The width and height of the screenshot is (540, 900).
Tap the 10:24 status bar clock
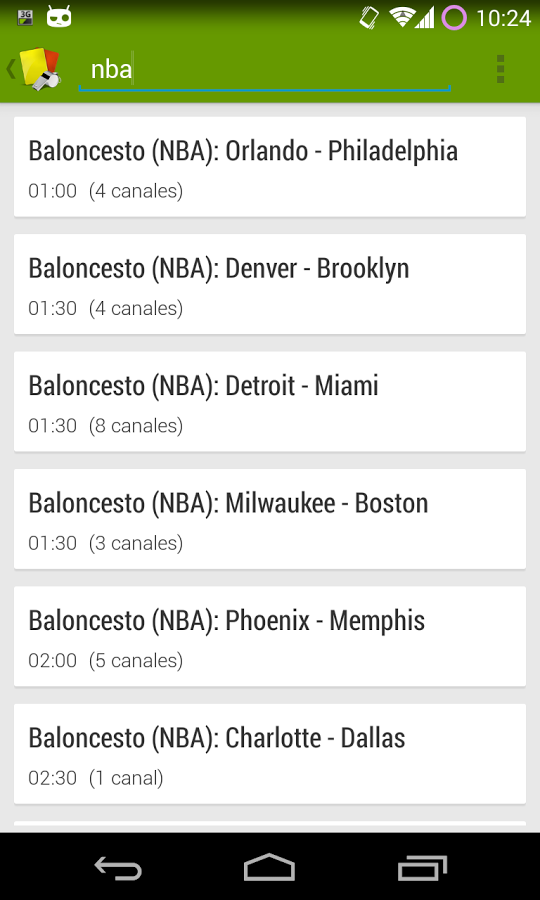[503, 18]
